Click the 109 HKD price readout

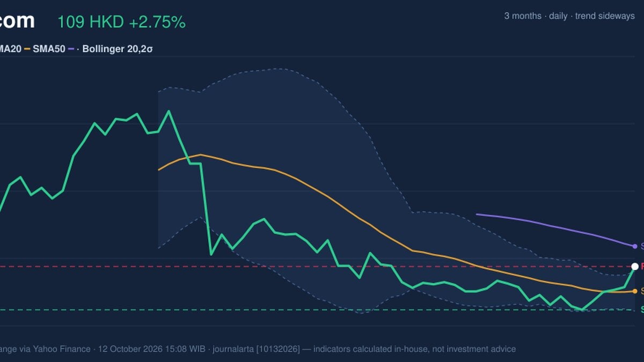click(x=90, y=22)
